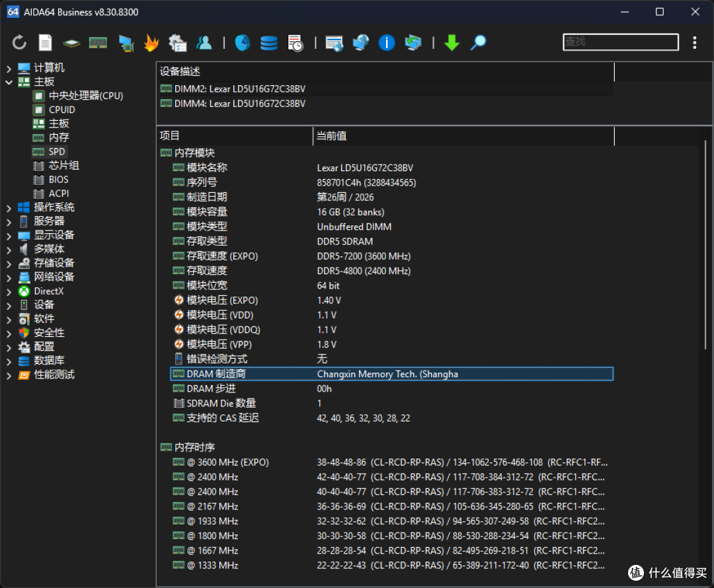Image resolution: width=714 pixels, height=588 pixels.
Task: Open the blue info icon
Action: (387, 43)
